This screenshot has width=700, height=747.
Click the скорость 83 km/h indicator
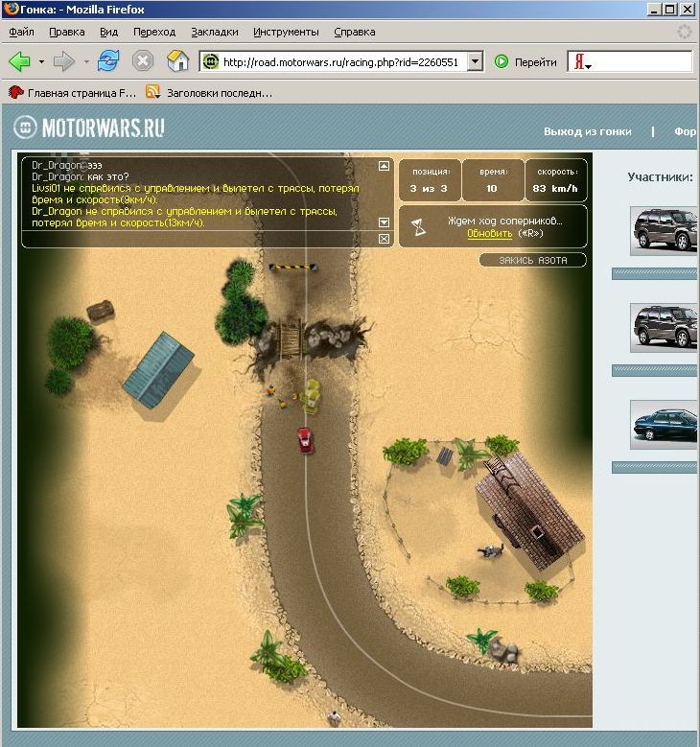point(556,180)
